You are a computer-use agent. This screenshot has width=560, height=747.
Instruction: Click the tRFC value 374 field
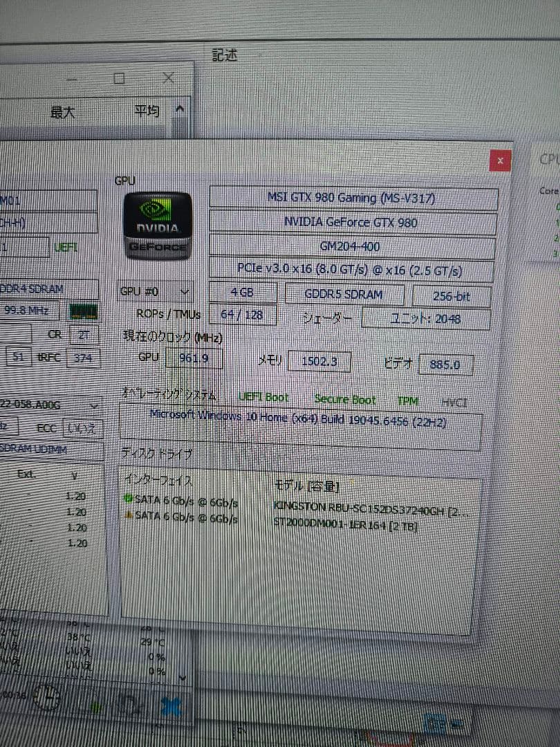[x=83, y=358]
